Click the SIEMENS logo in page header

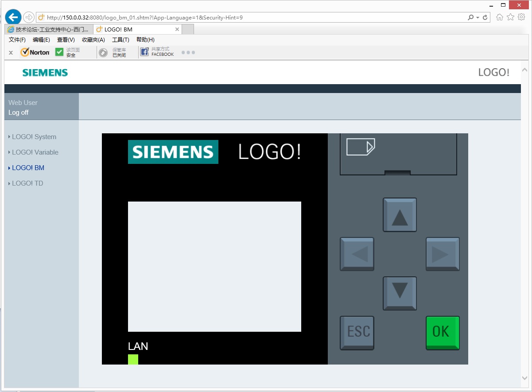click(45, 73)
